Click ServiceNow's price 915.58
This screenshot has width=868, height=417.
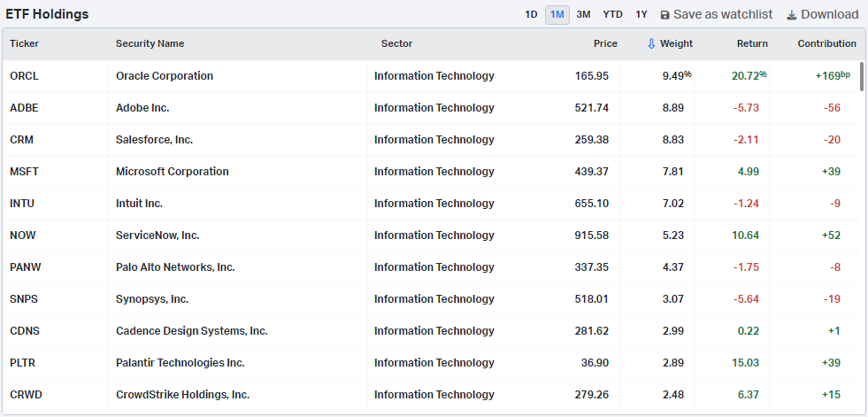[592, 236]
